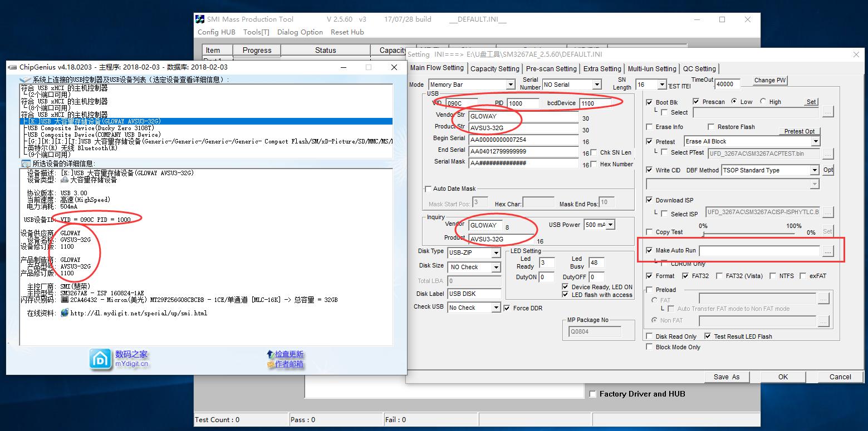Check the NTFS format option
The image size is (868, 431).
(773, 275)
